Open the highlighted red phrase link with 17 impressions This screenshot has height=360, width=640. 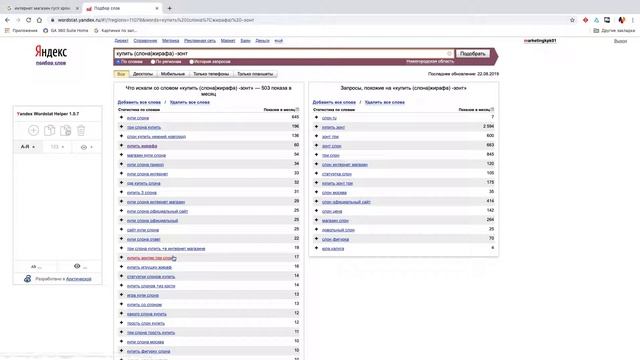(x=150, y=258)
